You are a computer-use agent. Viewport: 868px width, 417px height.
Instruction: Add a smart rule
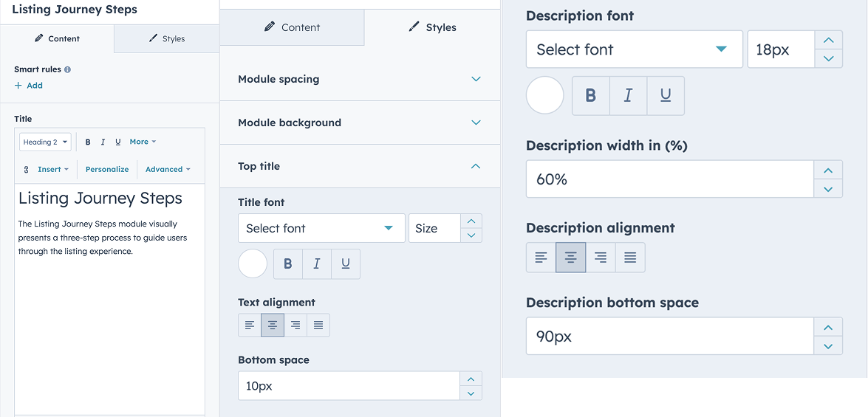tap(29, 86)
